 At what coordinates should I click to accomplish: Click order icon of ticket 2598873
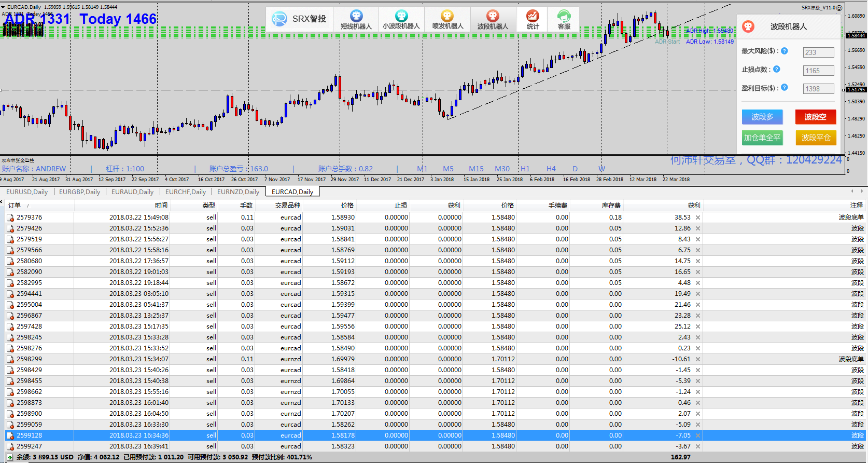tap(10, 403)
